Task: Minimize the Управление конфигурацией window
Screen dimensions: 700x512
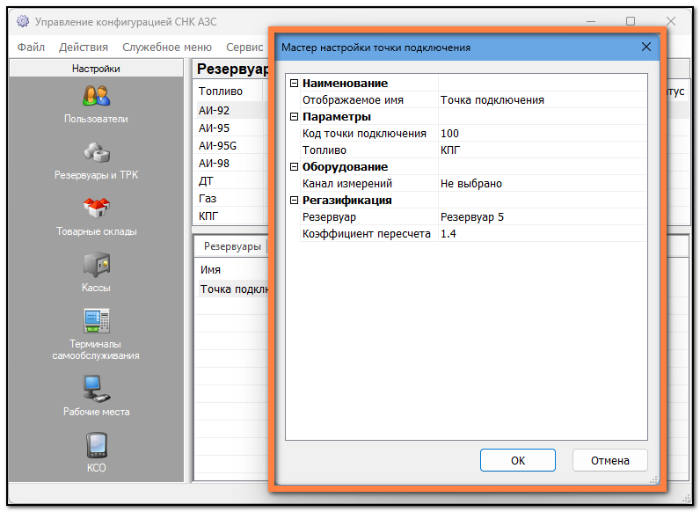Action: (591, 21)
